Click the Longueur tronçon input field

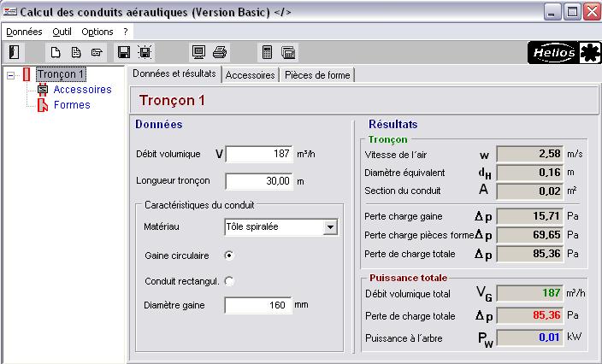(259, 181)
